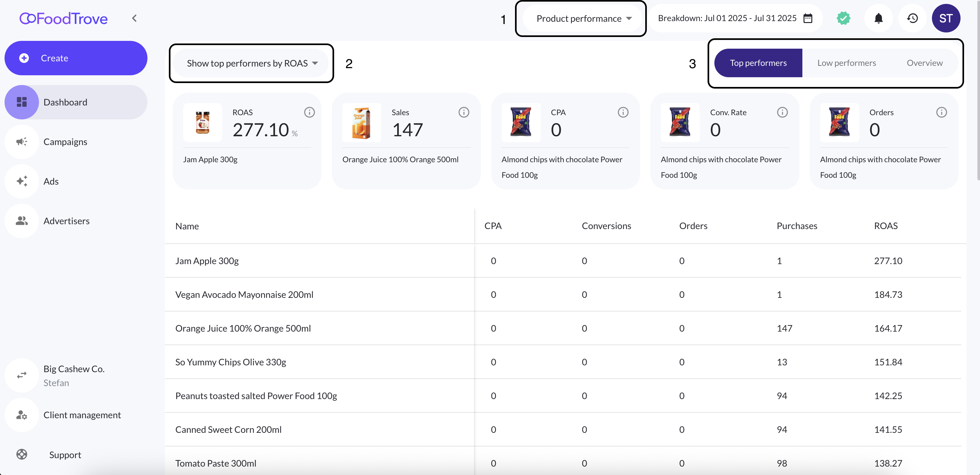Select the Canned Sweet Corn 200ml row

(563, 429)
